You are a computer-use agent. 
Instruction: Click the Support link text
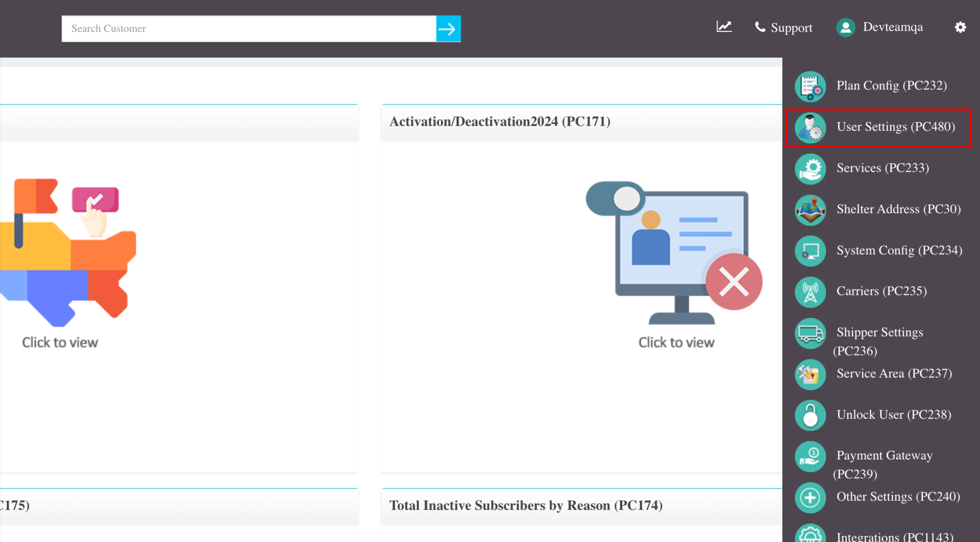point(791,28)
